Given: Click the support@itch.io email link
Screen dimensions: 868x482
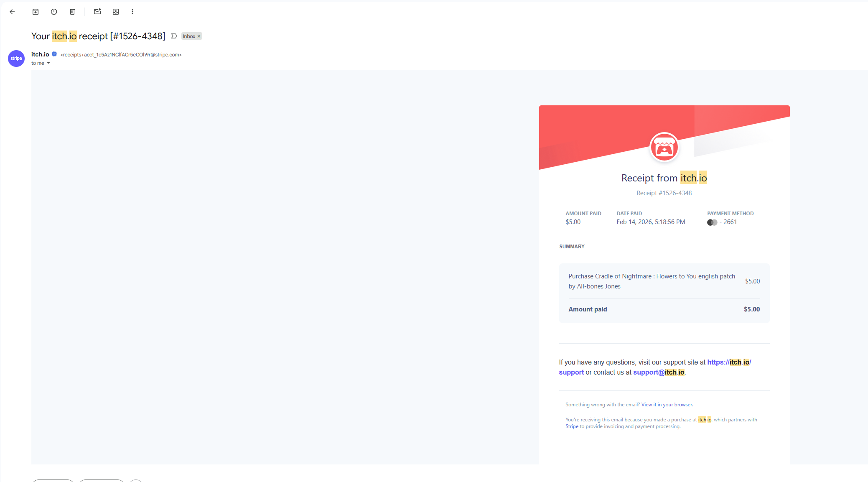Looking at the screenshot, I should pyautogui.click(x=658, y=372).
